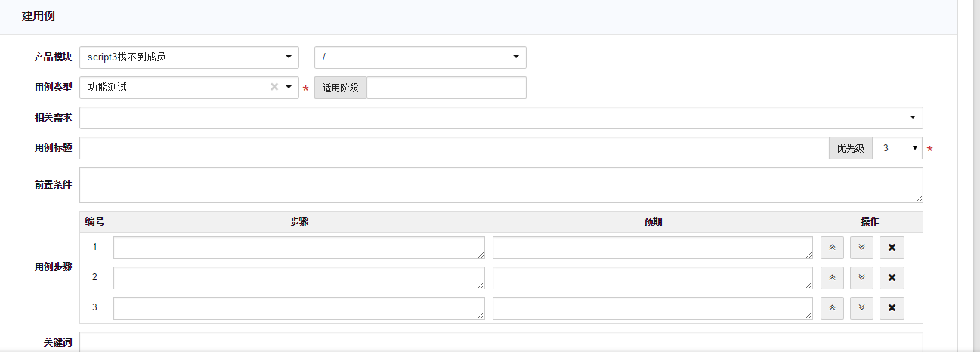
Task: Delete step 3 with X icon
Action: (892, 308)
